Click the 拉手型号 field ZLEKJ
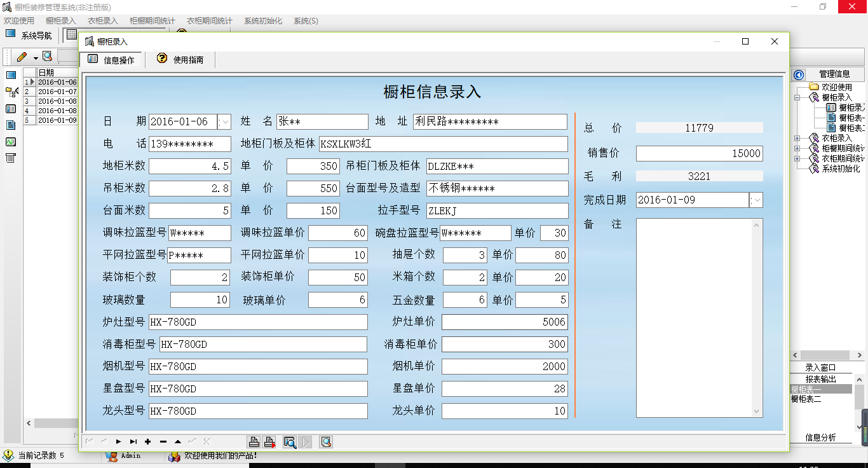Screen dimensions: 868x468 click(x=498, y=211)
